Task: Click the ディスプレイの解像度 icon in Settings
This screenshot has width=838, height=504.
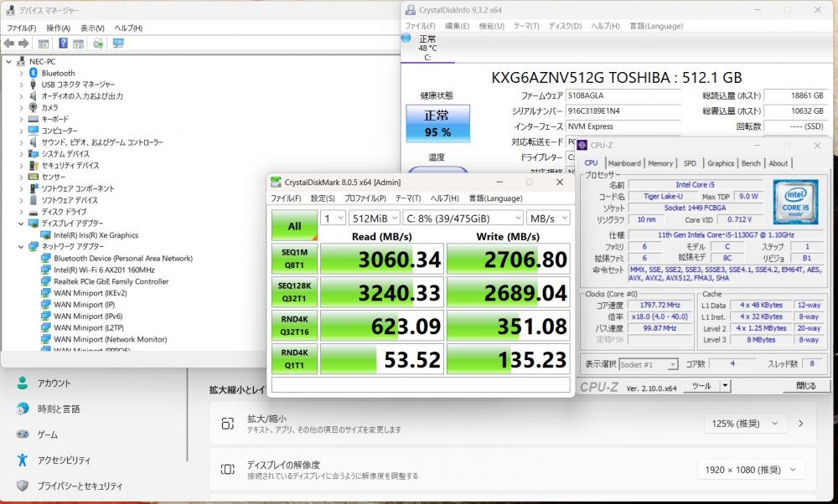Action: (x=228, y=470)
